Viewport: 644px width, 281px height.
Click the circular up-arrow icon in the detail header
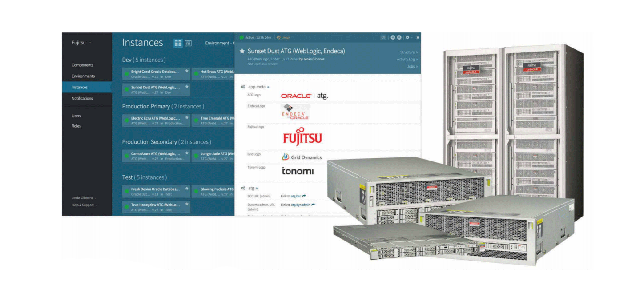(399, 37)
